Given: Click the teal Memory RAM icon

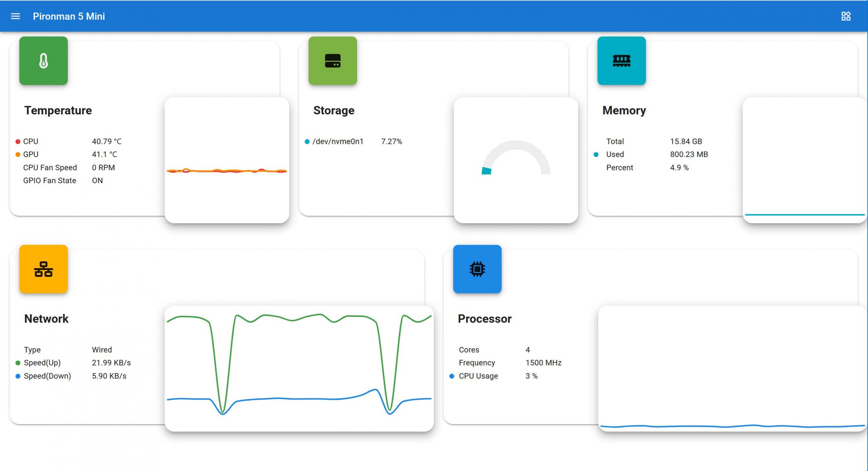Looking at the screenshot, I should 621,61.
